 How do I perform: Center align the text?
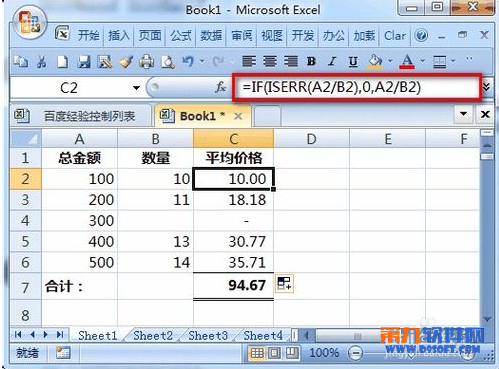click(270, 61)
